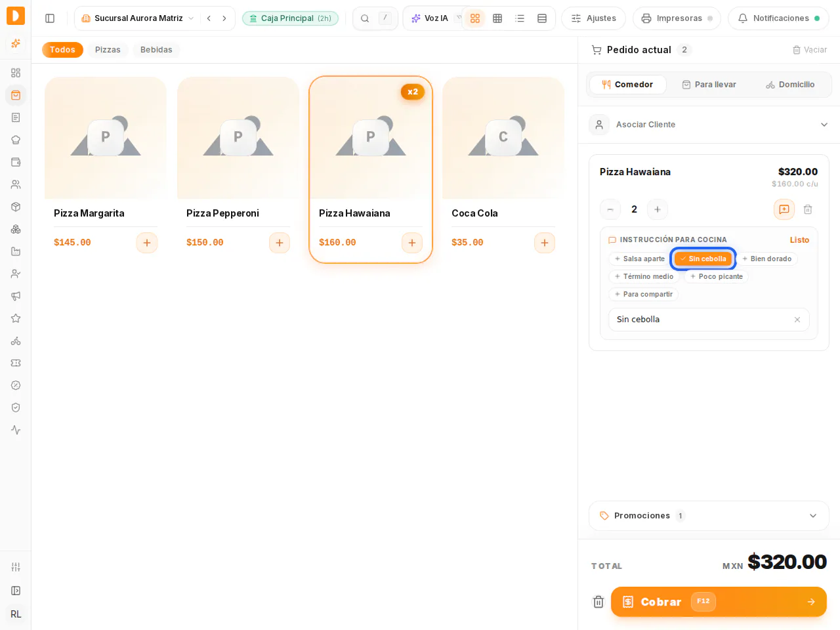Open the Sucursal Aurora Matriz branch dropdown

[x=138, y=18]
